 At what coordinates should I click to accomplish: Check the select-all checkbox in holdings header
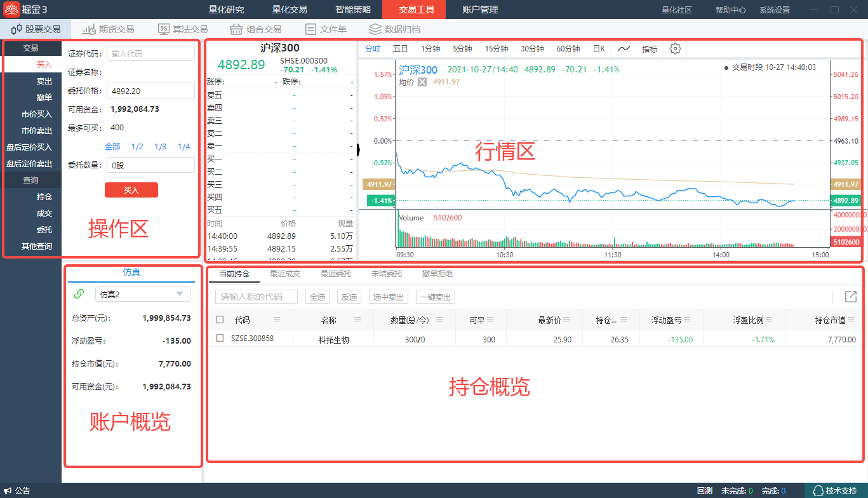pos(220,320)
